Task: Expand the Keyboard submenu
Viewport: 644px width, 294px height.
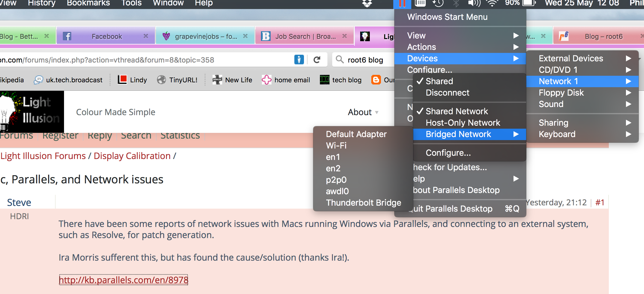Action: (582, 134)
